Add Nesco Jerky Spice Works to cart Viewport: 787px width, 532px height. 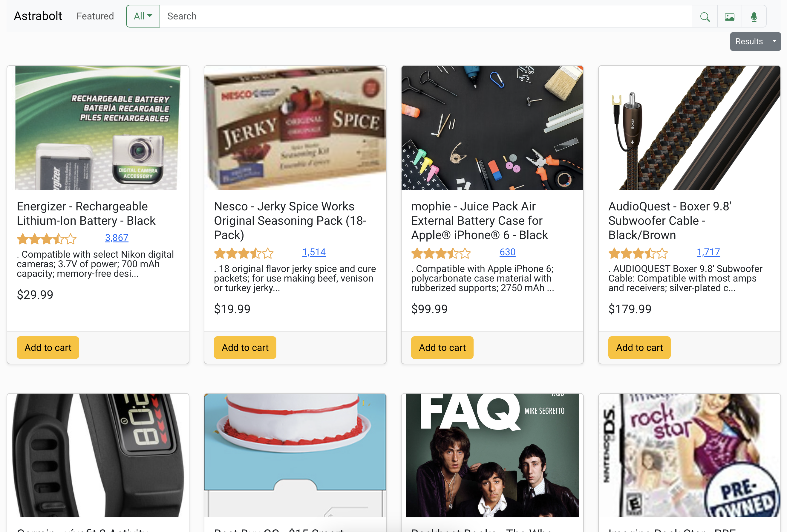coord(244,347)
